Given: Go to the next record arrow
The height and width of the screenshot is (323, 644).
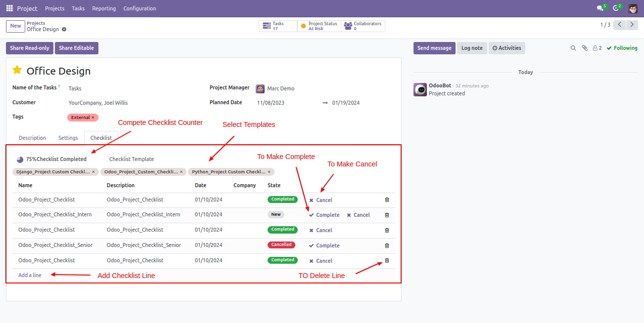Looking at the screenshot, I should pos(632,25).
